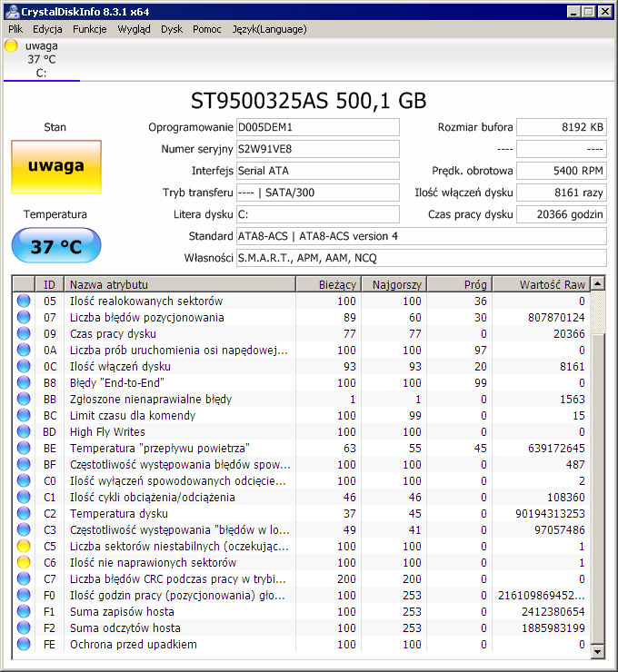This screenshot has height=672, width=618.
Task: Click the Oprogramowanie field D005DEM1
Action: [x=318, y=127]
